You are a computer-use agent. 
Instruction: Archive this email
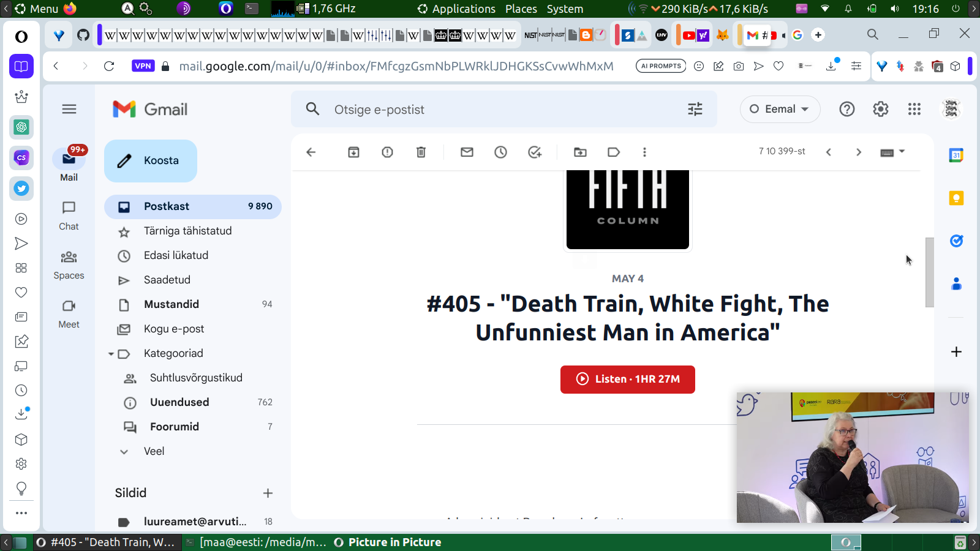pos(353,152)
